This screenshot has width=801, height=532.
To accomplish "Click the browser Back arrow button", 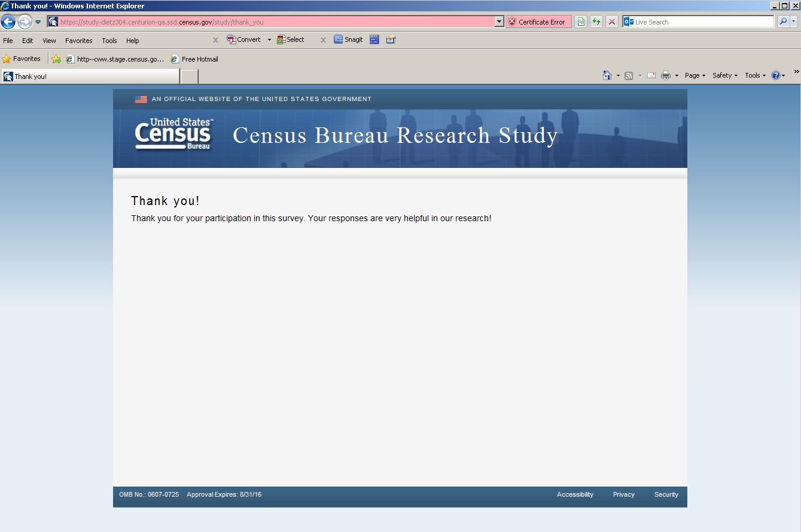I will (x=8, y=22).
